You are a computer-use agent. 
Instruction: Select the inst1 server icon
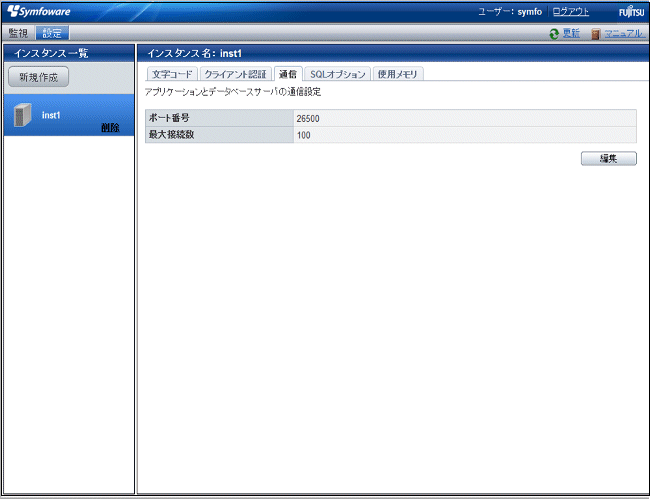tap(23, 115)
